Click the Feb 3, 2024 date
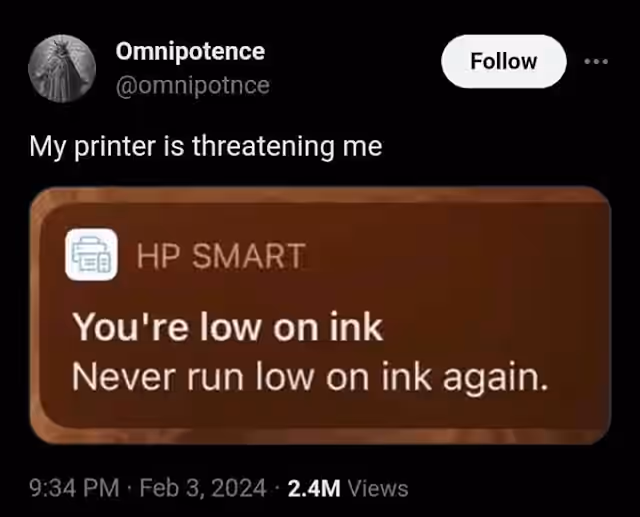 click(203, 488)
